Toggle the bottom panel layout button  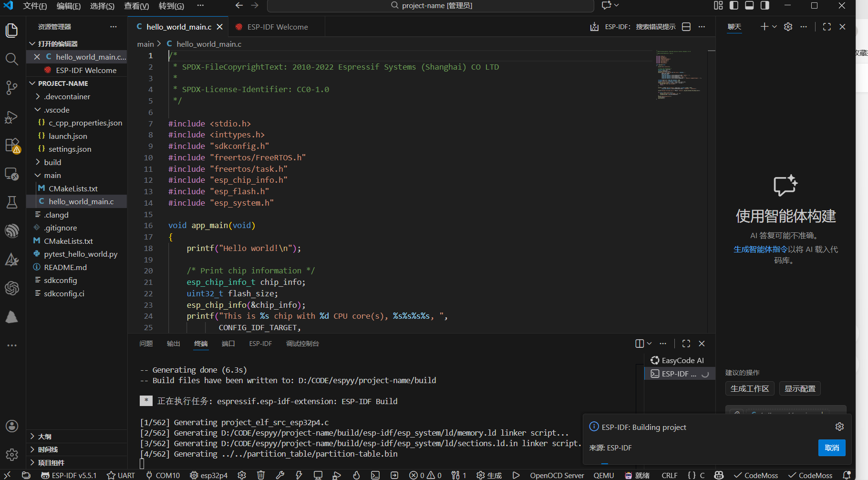coord(749,5)
